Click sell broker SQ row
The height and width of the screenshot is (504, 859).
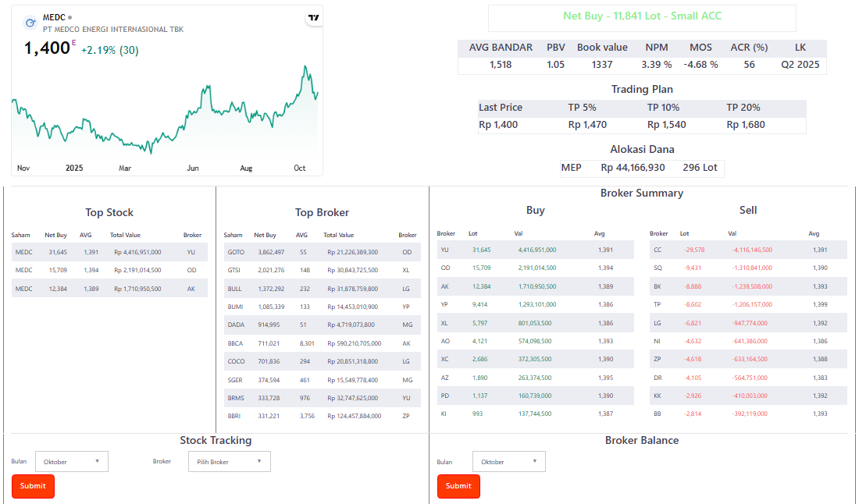pos(748,268)
